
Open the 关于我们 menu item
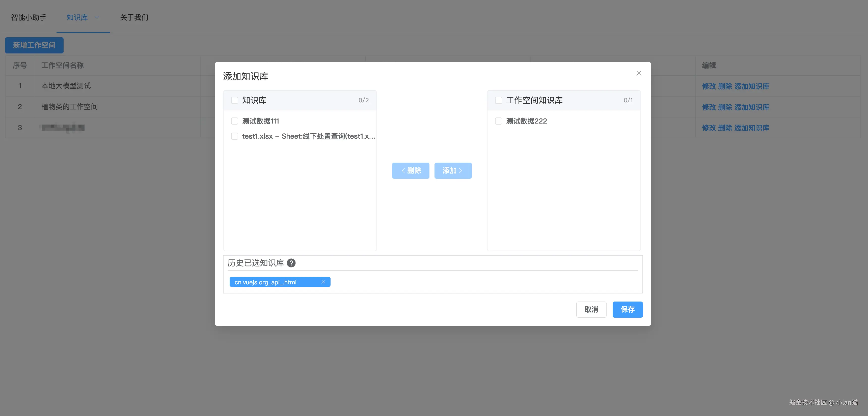click(134, 17)
